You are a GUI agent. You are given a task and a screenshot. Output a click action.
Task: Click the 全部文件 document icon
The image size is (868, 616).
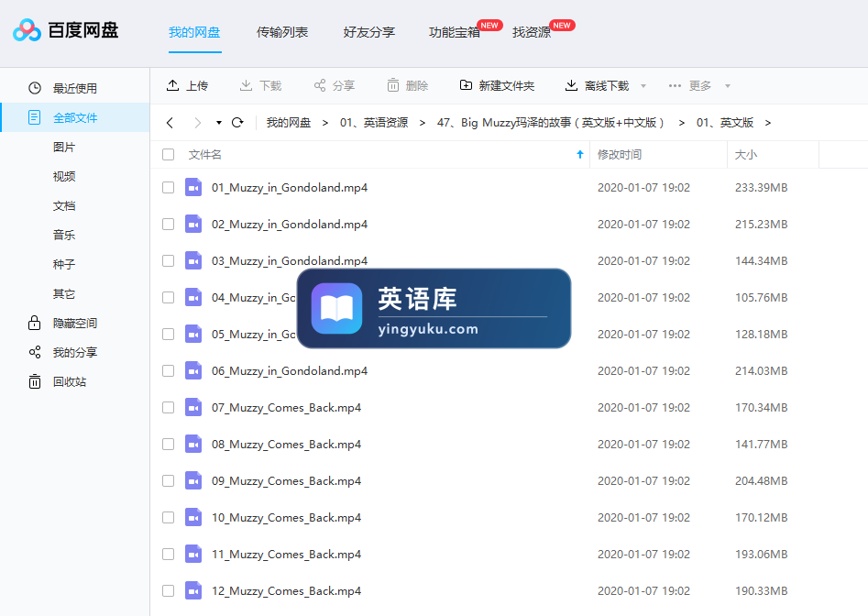tap(34, 117)
